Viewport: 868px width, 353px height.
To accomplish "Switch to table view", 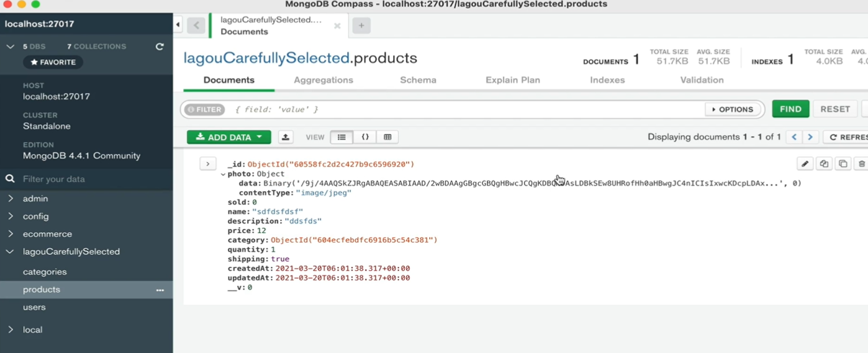I will [387, 137].
